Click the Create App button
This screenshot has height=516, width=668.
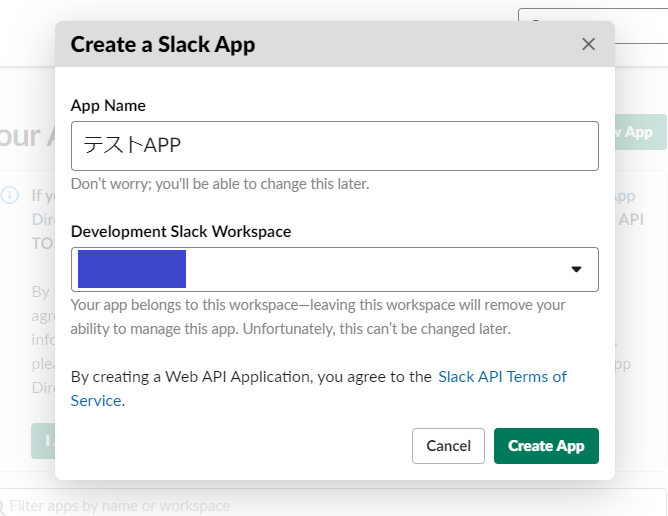546,446
